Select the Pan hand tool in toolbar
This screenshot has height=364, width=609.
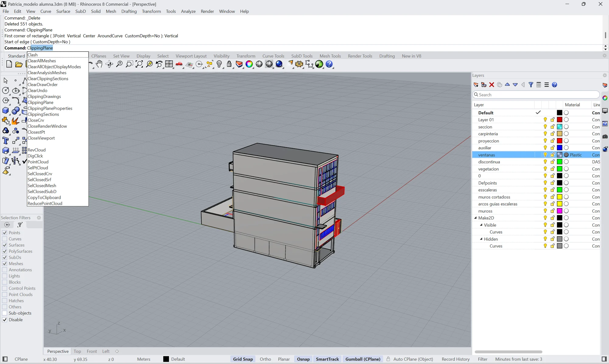(99, 64)
